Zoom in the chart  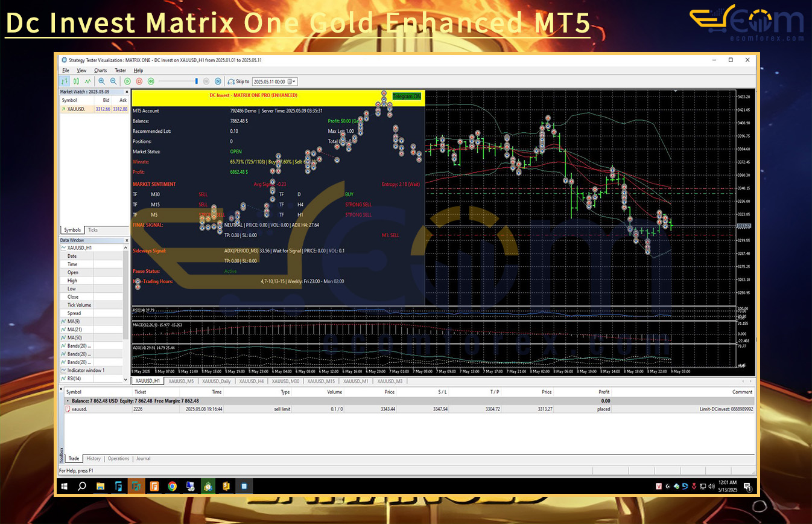click(x=101, y=81)
